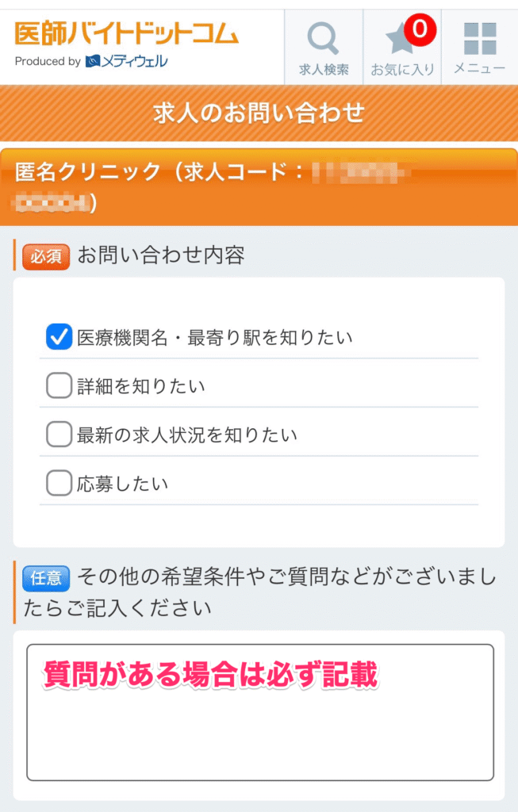Viewport: 518px width, 812px height.
Task: Click the お問い合わせ内容 section heading
Action: pyautogui.click(x=161, y=256)
